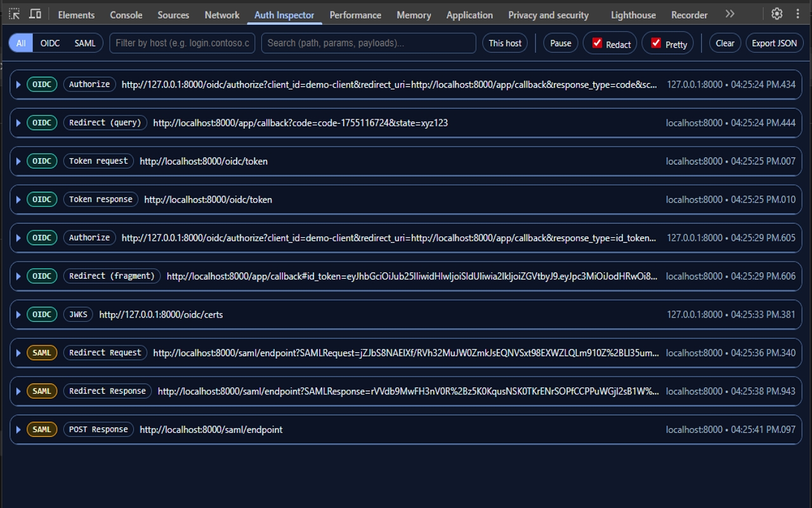This screenshot has width=812, height=508.
Task: Toggle the device toolbar icon
Action: (36, 13)
